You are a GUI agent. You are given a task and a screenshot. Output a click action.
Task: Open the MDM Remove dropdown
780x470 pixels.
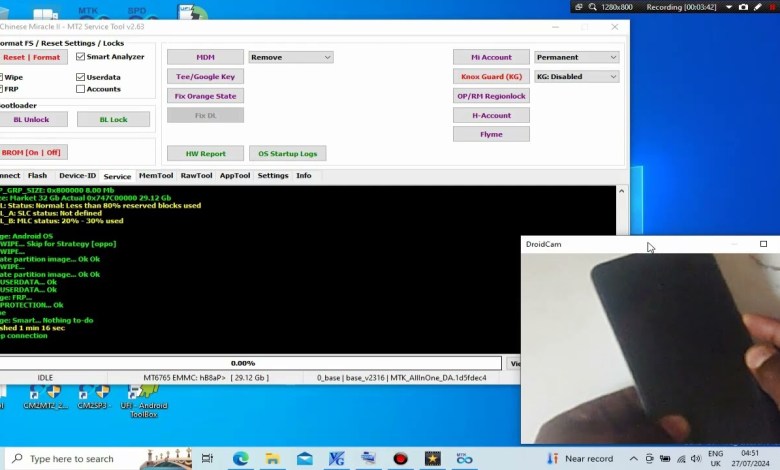(290, 57)
